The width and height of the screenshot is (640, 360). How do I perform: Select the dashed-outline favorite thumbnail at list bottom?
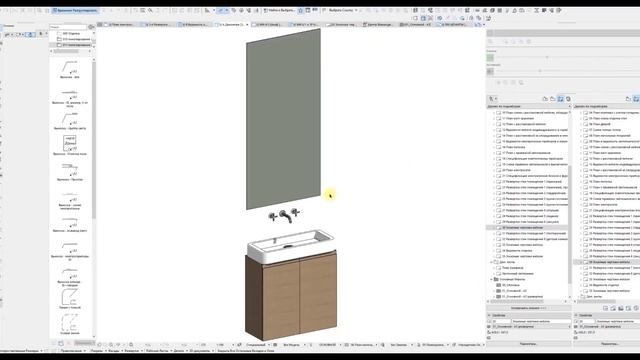tap(70, 324)
